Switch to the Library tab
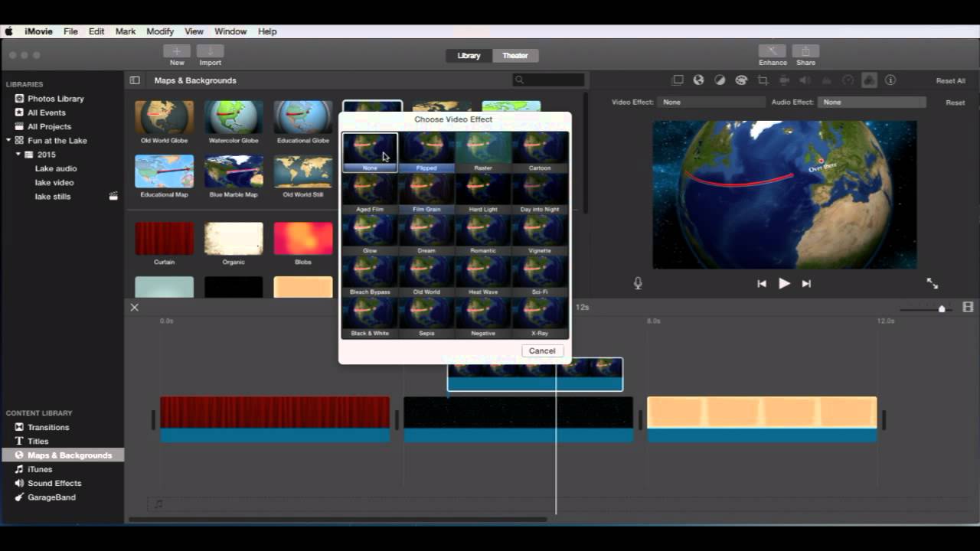The height and width of the screenshot is (551, 980). [469, 56]
